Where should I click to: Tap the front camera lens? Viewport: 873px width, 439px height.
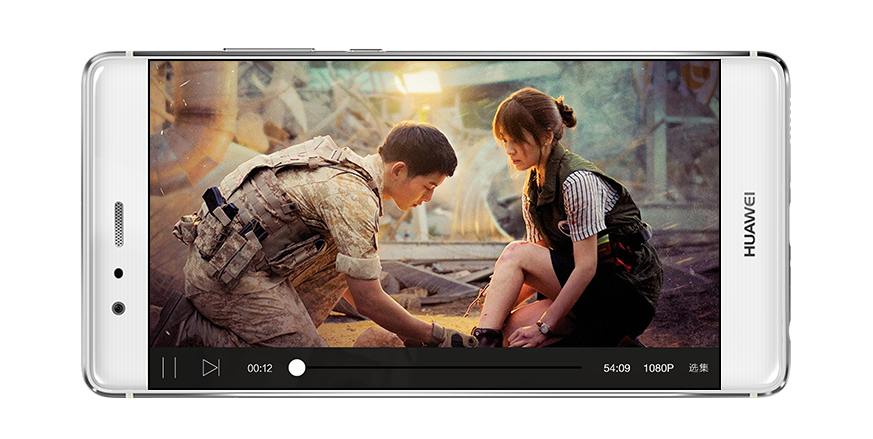119,308
